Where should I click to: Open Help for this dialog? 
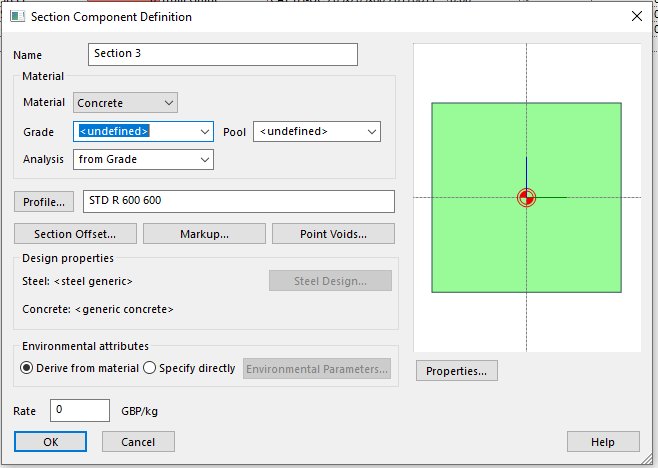point(603,442)
